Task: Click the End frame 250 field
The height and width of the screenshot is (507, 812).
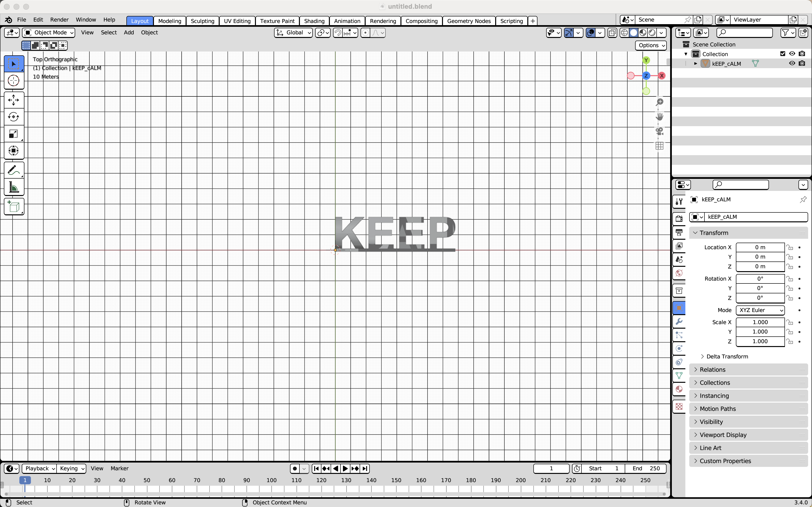Action: [646, 468]
